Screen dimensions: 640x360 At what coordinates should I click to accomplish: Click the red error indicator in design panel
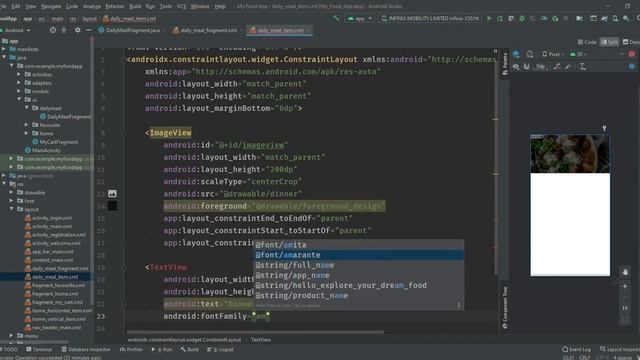coord(632,54)
